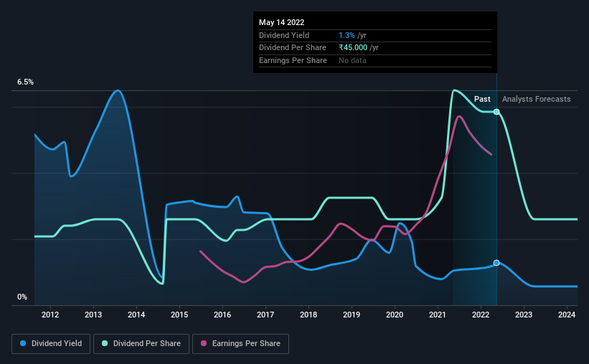Click the pink Earnings Per Share legend dot

click(x=204, y=343)
